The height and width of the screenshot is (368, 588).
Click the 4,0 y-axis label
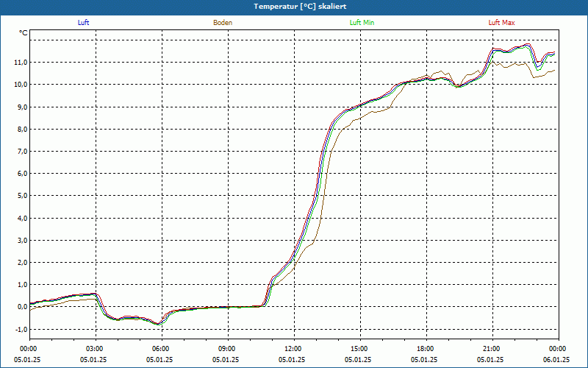click(x=22, y=218)
